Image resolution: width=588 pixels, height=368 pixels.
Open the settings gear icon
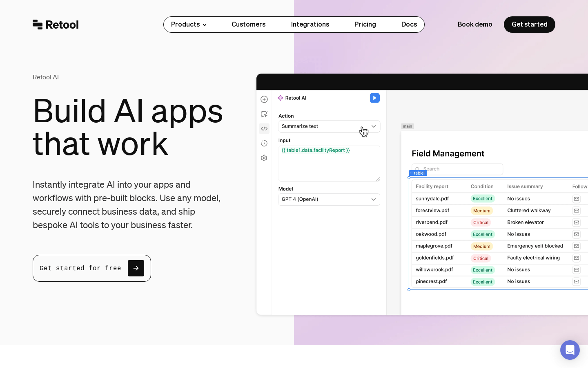tap(264, 158)
